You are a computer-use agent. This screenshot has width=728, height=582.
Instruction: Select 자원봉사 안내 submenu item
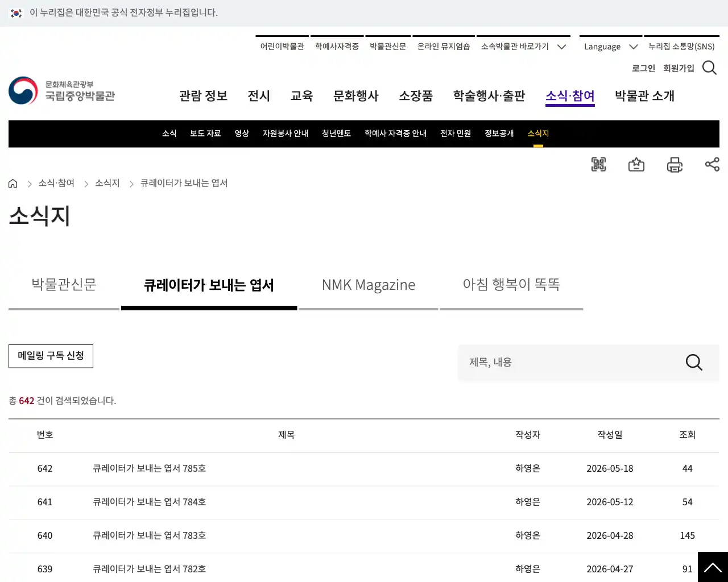click(x=286, y=134)
